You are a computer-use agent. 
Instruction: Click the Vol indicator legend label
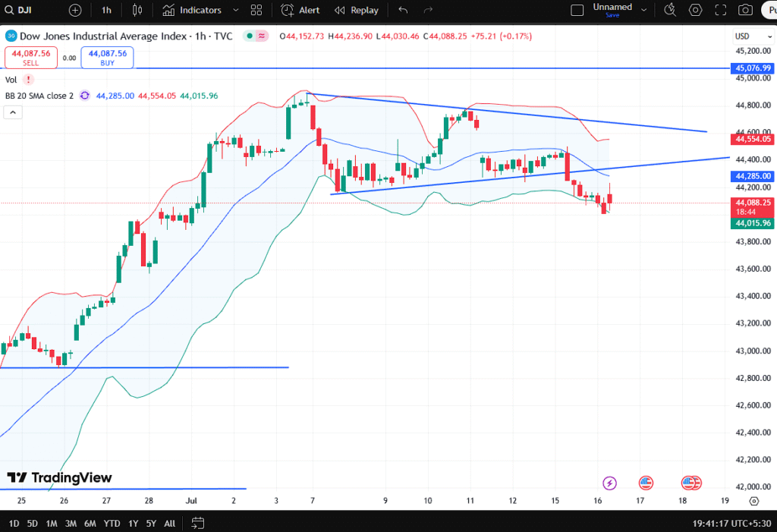[11, 80]
